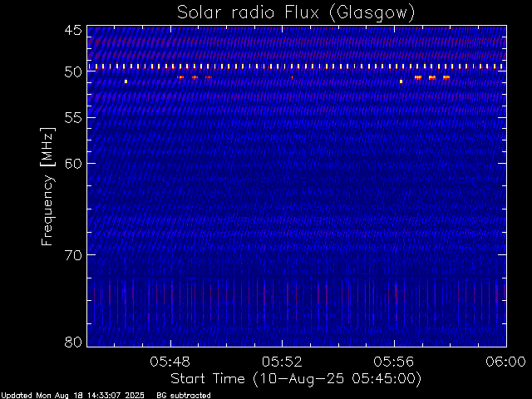Click the 60 MHz frequency axis value

click(x=73, y=164)
